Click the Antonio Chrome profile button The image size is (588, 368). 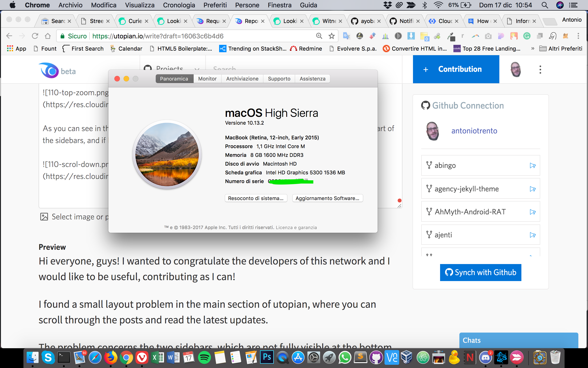(x=572, y=20)
